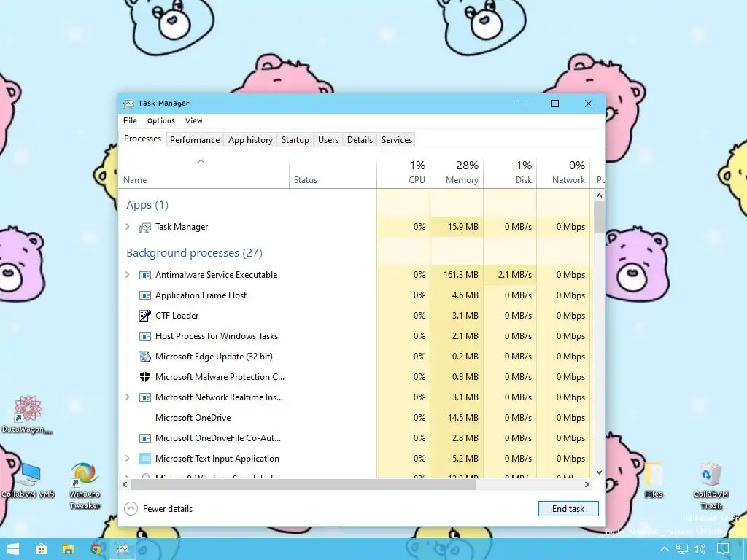Click the Task Manager taskbar button

pyautogui.click(x=123, y=549)
